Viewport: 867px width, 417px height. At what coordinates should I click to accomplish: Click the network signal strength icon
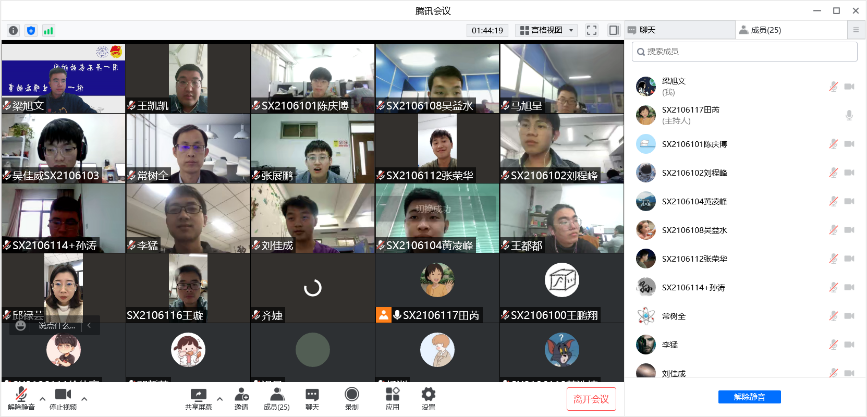(x=49, y=30)
